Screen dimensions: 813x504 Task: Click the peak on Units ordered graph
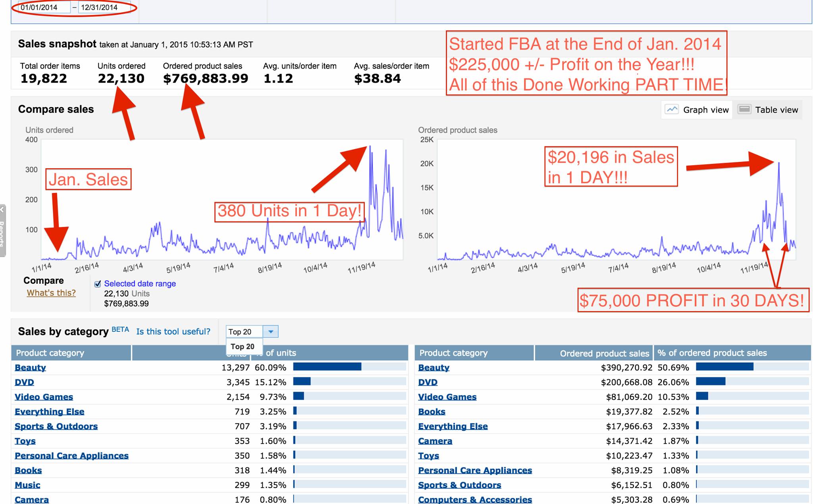[x=370, y=147]
